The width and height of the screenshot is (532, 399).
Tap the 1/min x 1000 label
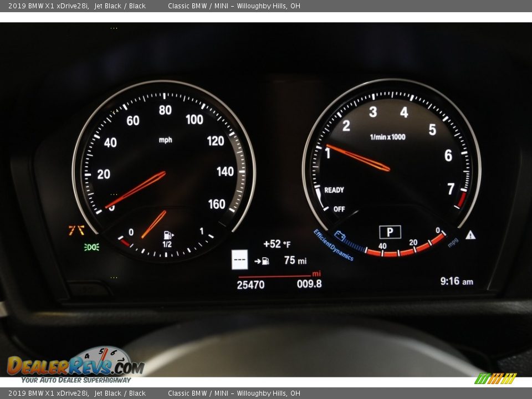point(387,137)
